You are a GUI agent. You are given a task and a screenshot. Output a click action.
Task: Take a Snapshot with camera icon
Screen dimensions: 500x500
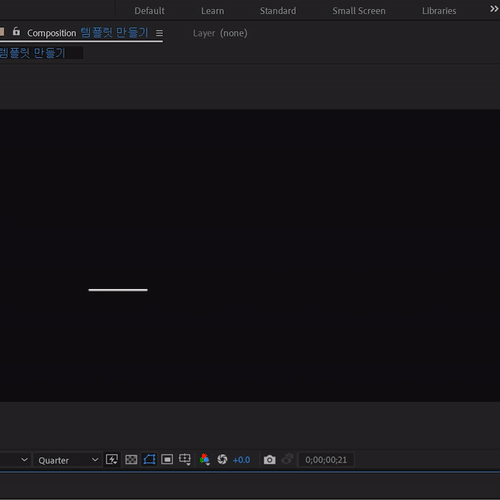click(x=269, y=460)
